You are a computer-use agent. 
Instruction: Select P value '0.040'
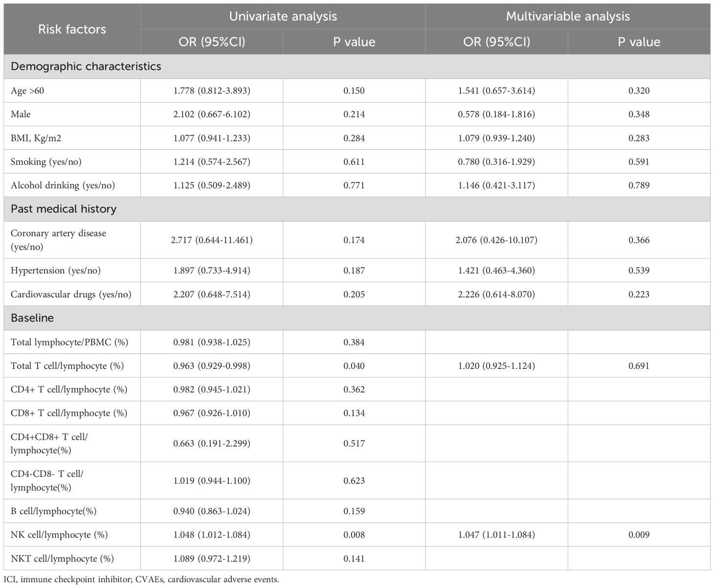[x=354, y=366]
